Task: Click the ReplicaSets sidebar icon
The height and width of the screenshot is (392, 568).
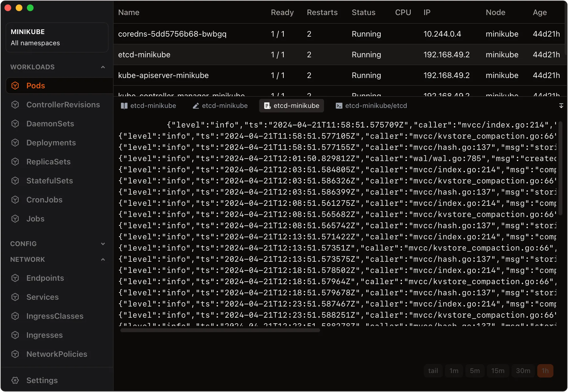Action: [15, 162]
